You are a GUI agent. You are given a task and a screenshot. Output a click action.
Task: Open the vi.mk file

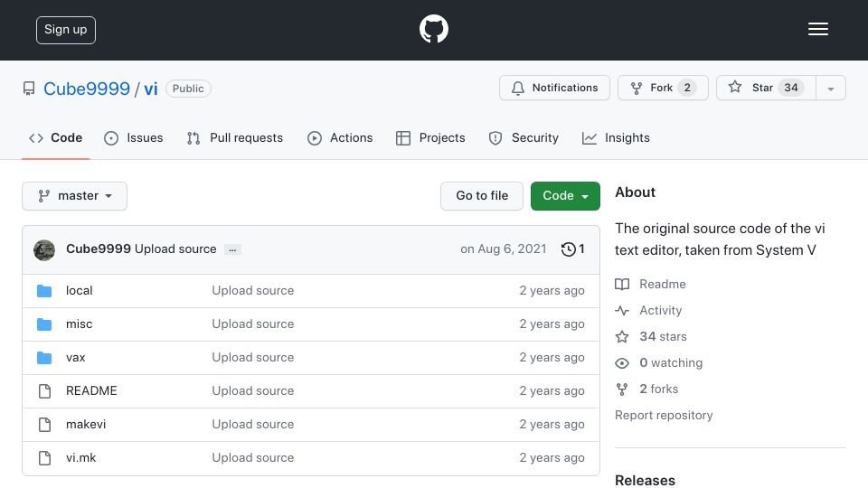(80, 457)
